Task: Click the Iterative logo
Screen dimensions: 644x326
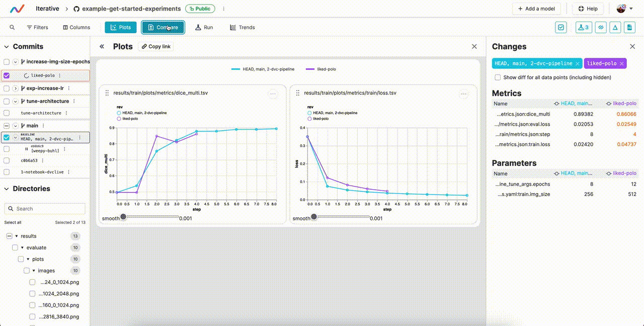Action: 18,9
